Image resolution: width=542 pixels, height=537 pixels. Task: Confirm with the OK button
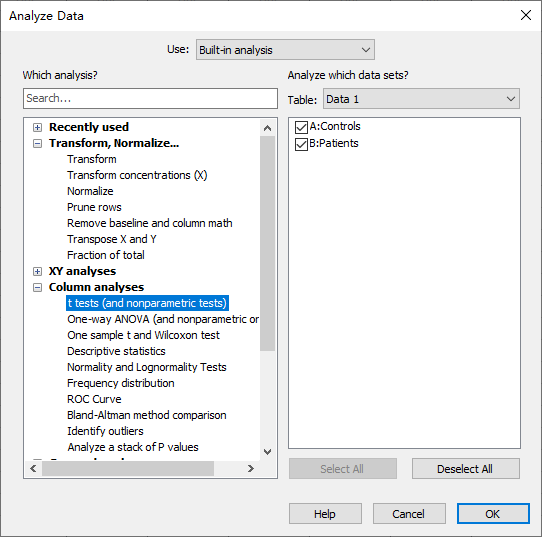pyautogui.click(x=493, y=514)
